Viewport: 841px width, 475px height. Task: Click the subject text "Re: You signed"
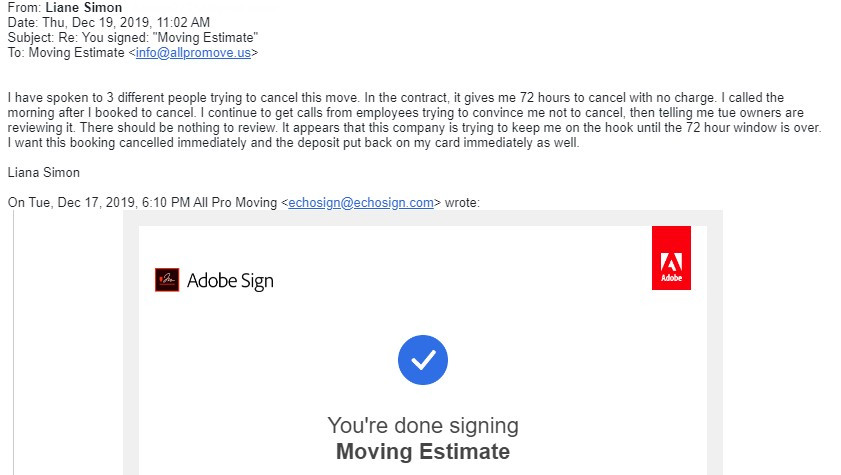92,38
